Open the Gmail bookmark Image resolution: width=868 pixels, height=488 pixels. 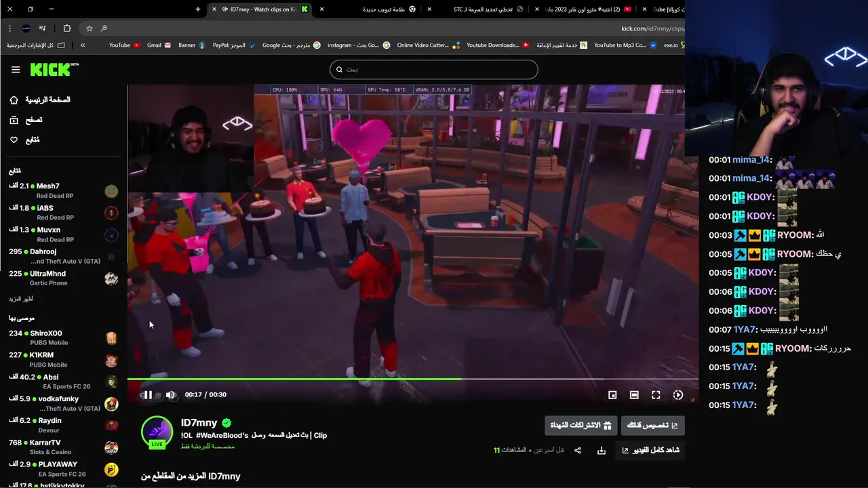[x=159, y=45]
